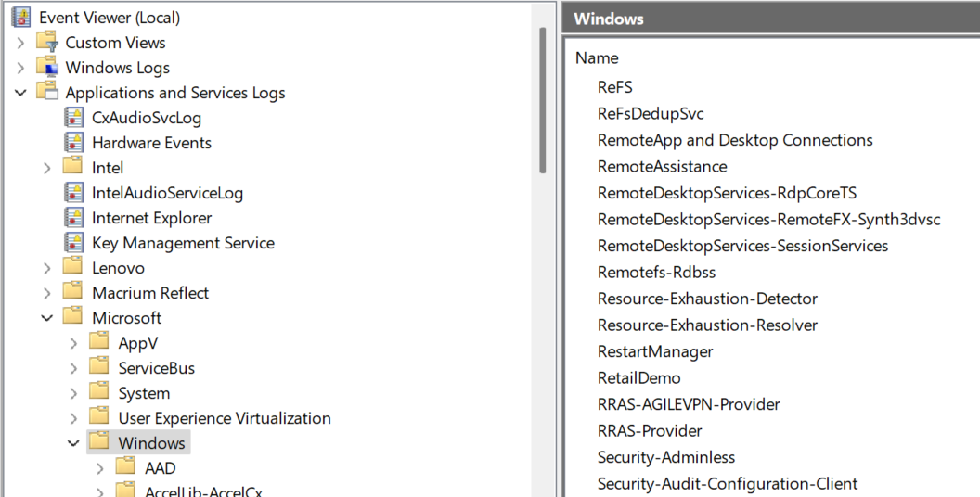Click the Custom Views filter folder icon

(x=47, y=42)
